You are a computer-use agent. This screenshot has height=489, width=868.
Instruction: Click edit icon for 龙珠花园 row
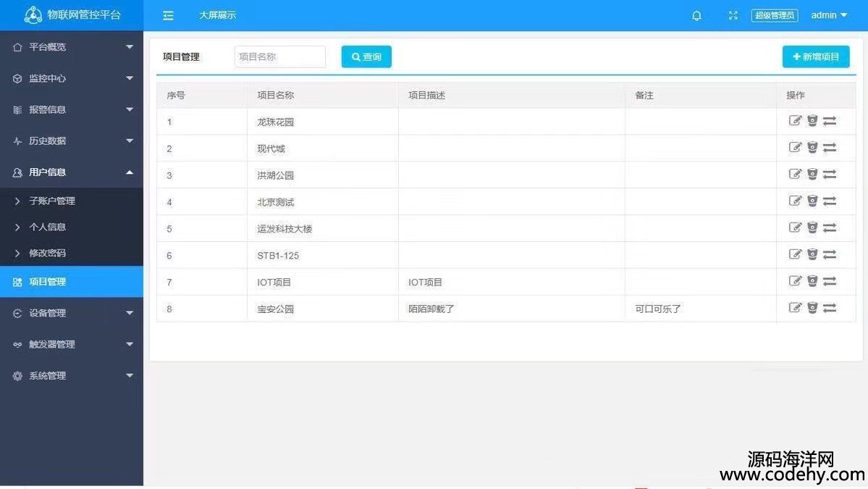(x=795, y=121)
